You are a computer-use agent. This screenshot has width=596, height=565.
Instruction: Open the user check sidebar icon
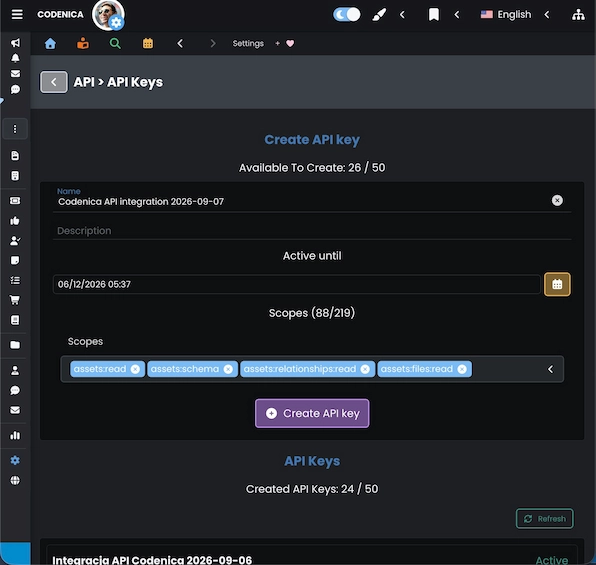click(x=15, y=240)
